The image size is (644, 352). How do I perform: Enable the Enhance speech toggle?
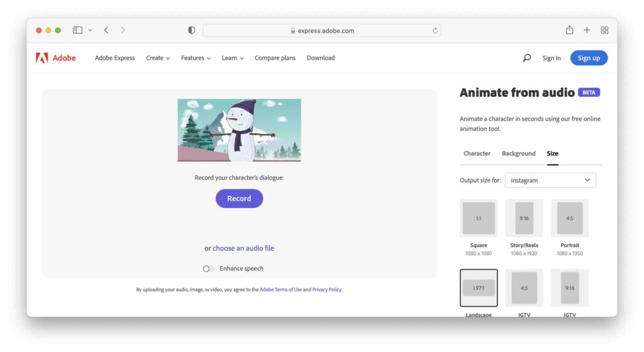pyautogui.click(x=208, y=269)
